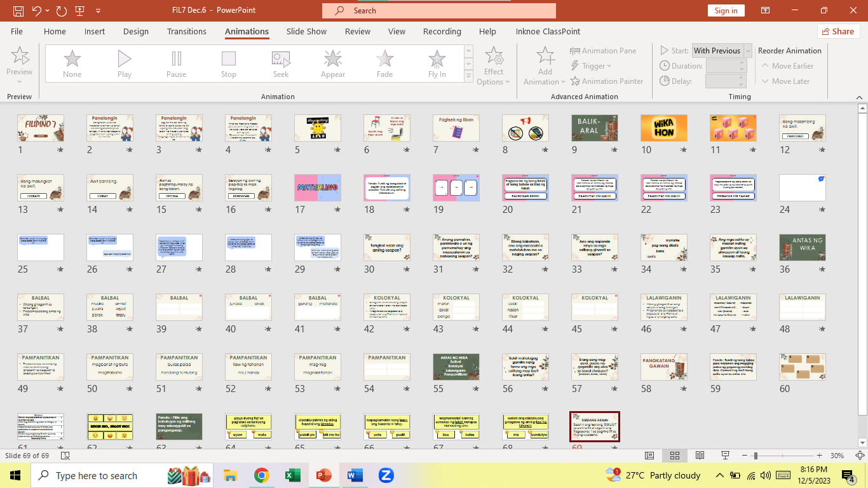868x488 pixels.
Task: Switch to Normal view in status bar
Action: (x=649, y=456)
